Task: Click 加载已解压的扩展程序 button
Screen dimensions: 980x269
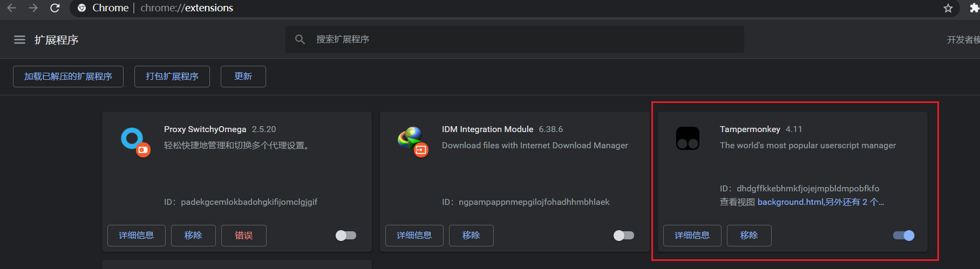Action: click(68, 77)
